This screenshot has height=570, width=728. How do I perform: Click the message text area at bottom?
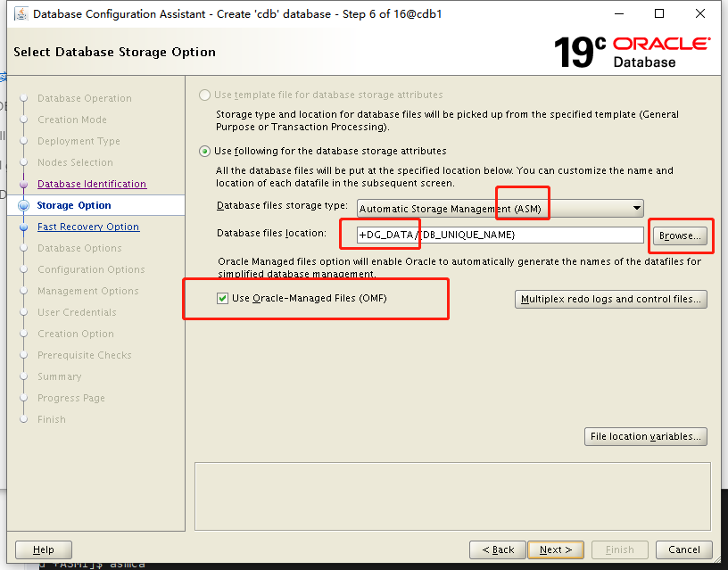[452, 496]
